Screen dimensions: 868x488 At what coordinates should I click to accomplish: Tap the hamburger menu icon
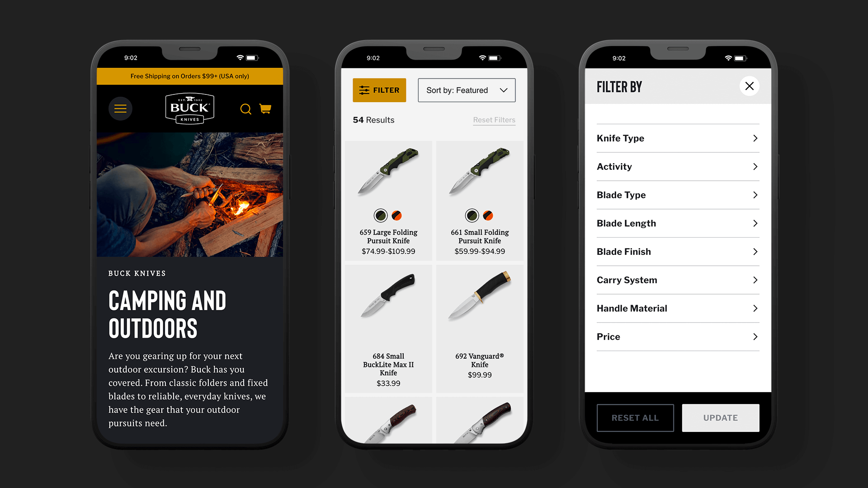point(119,108)
